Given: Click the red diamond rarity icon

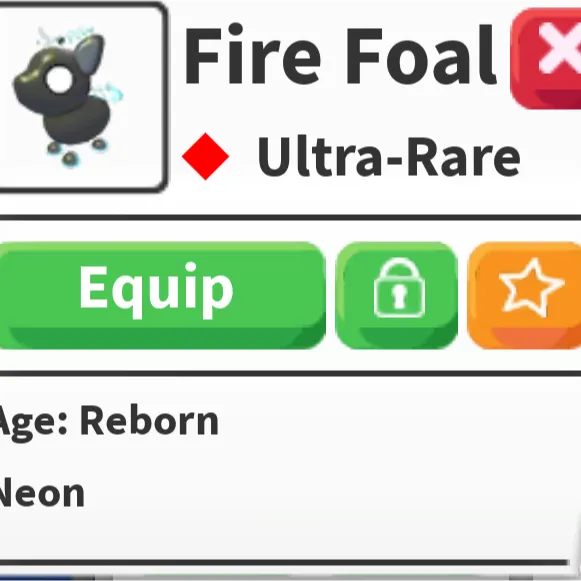Looking at the screenshot, I should tap(205, 156).
